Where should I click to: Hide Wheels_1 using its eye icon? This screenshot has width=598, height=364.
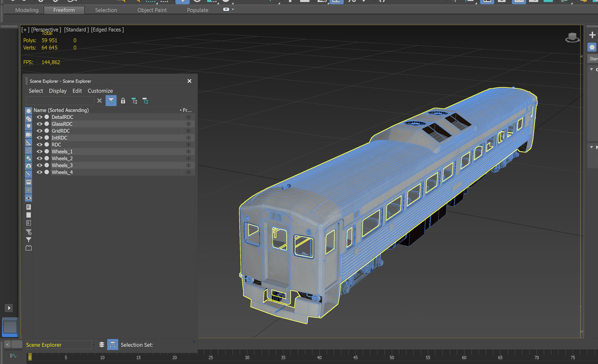[40, 151]
